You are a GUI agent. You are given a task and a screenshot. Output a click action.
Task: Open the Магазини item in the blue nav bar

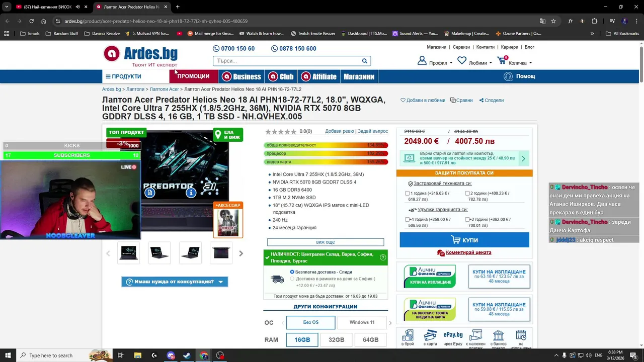pyautogui.click(x=359, y=76)
